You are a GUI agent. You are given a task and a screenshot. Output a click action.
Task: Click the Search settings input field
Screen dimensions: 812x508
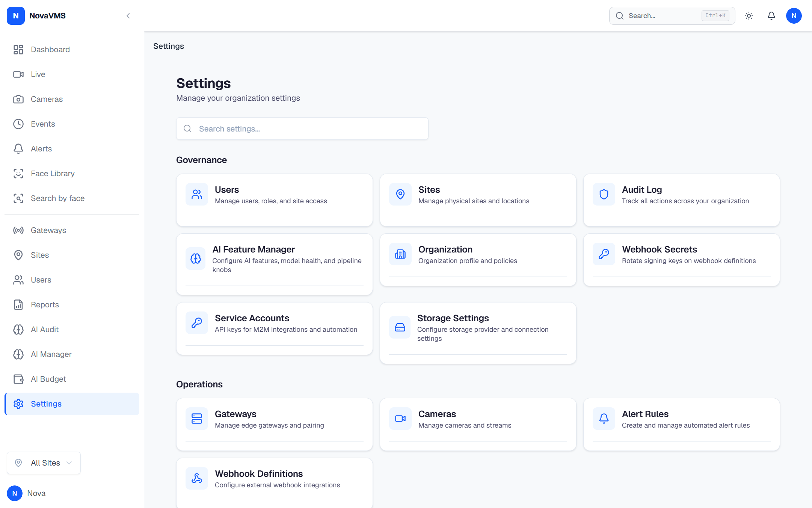302,129
